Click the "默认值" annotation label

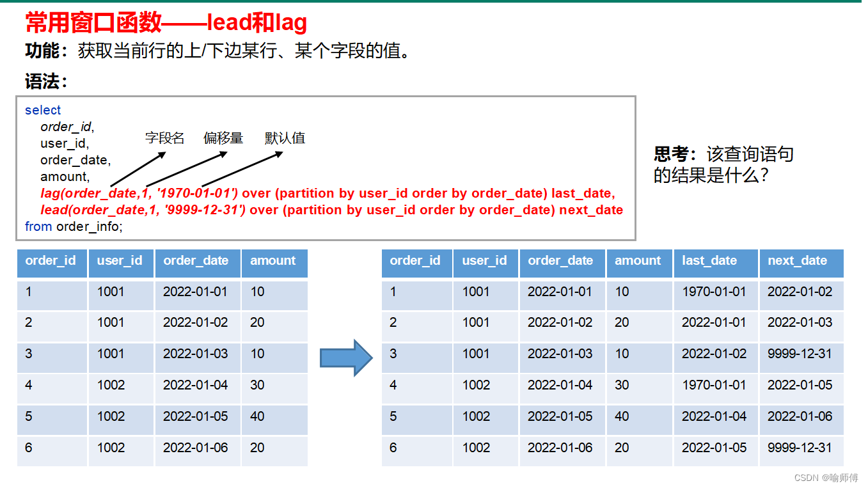(x=285, y=138)
